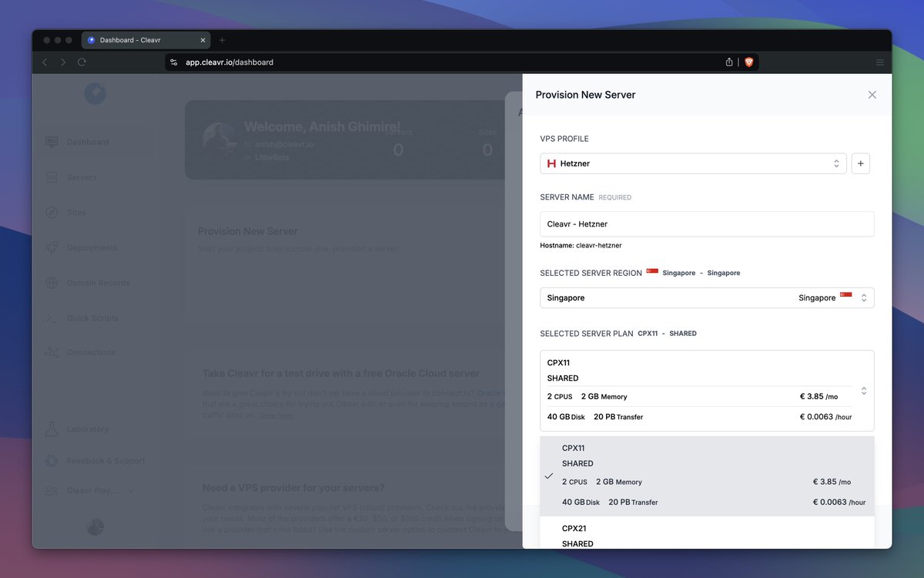Select the checked CPX11 plan option in the list
924x578 pixels.
[x=707, y=476]
